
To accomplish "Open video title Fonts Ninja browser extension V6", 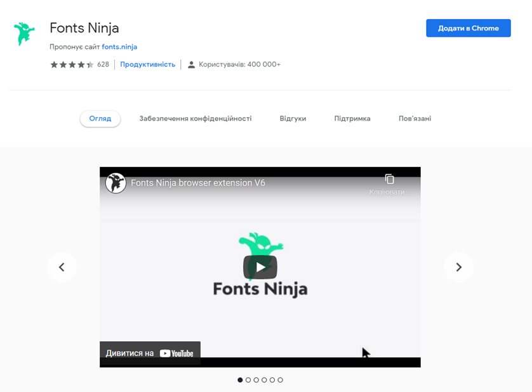I will (198, 183).
